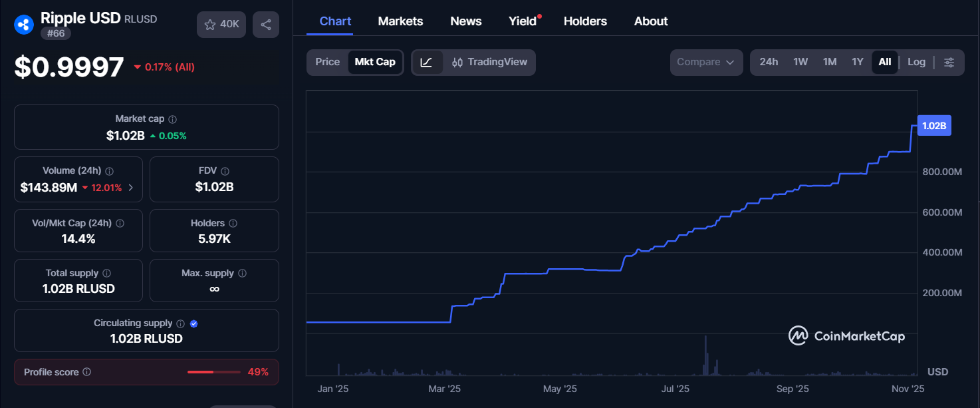Open the About tab
Screen dimensions: 980x408
click(x=651, y=21)
